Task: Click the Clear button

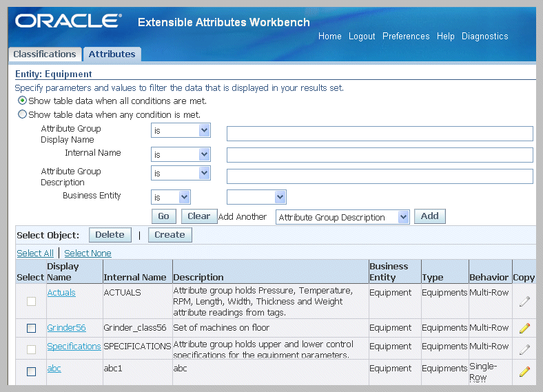Action: pyautogui.click(x=199, y=216)
